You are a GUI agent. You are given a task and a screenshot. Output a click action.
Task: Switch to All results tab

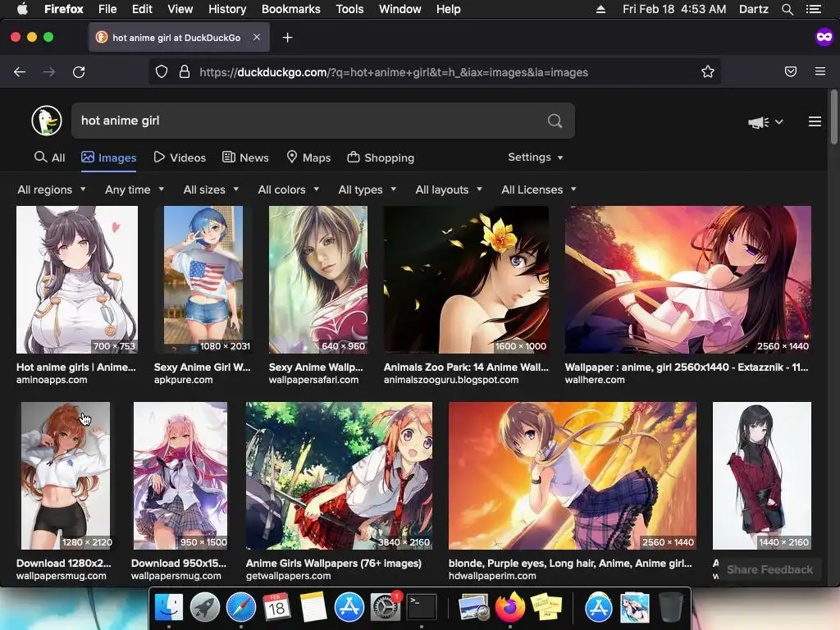click(x=49, y=157)
